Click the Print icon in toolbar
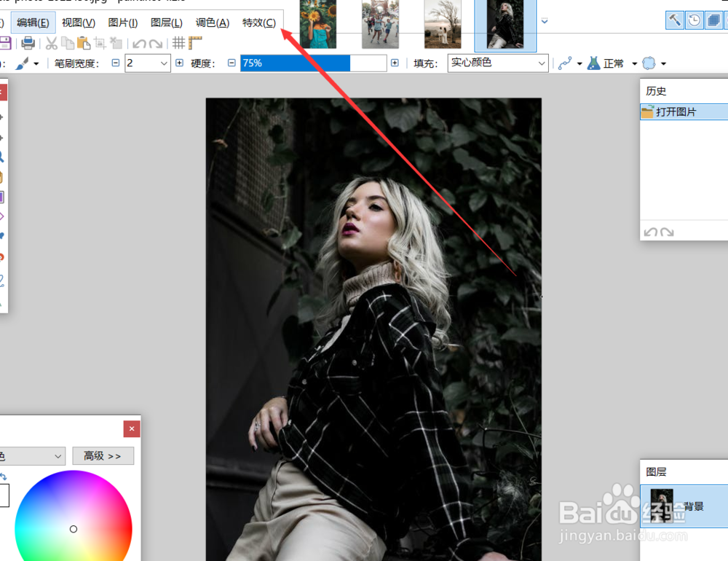Image resolution: width=728 pixels, height=561 pixels. pyautogui.click(x=28, y=43)
